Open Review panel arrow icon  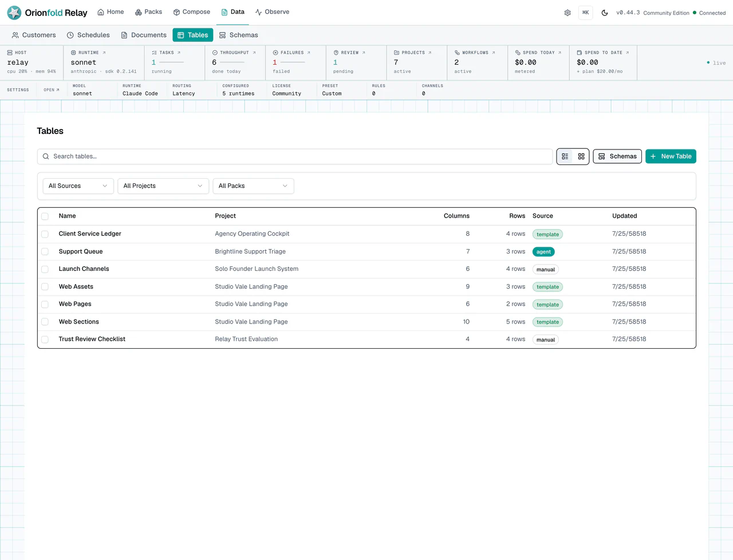(364, 53)
